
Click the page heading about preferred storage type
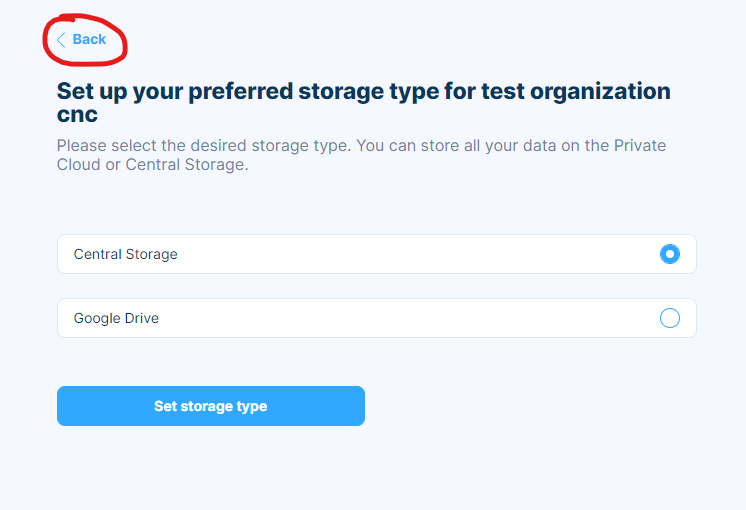pos(363,102)
